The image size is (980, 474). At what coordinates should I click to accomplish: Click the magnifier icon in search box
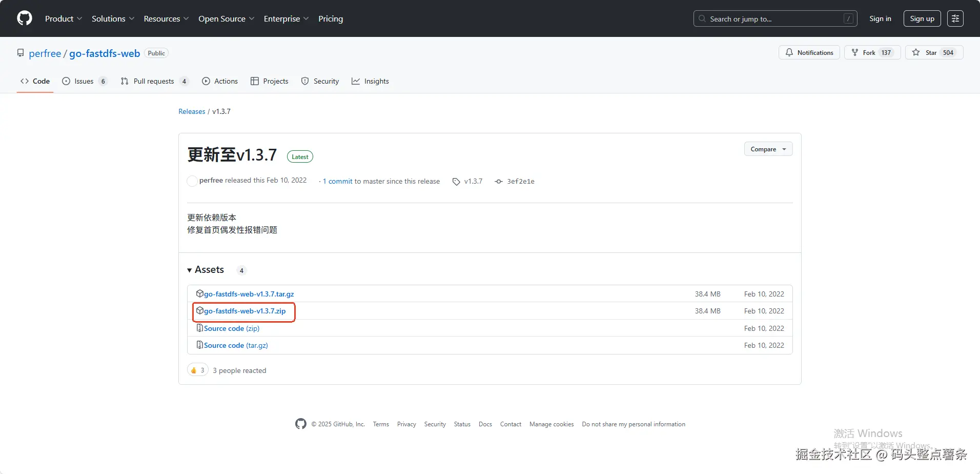702,18
